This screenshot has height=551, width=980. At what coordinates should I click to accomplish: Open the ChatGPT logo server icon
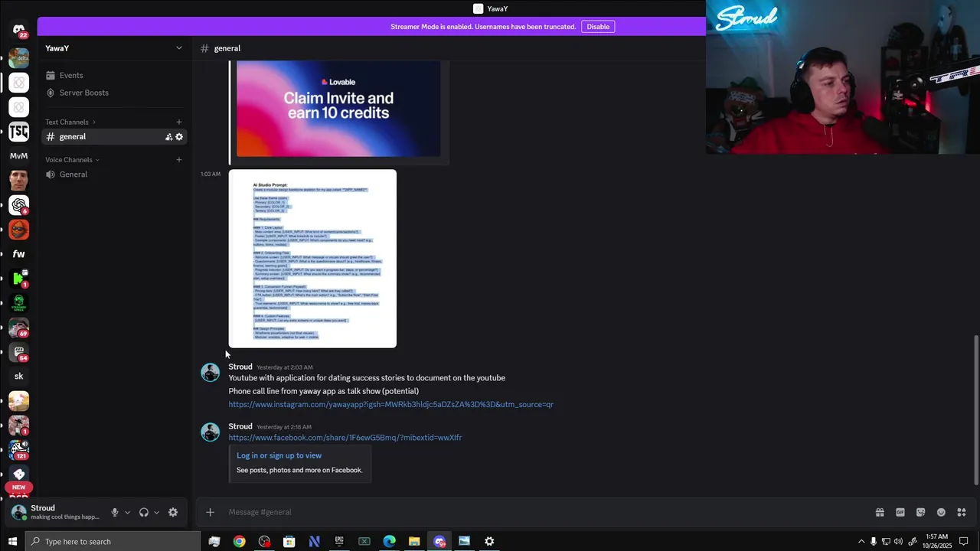(18, 205)
